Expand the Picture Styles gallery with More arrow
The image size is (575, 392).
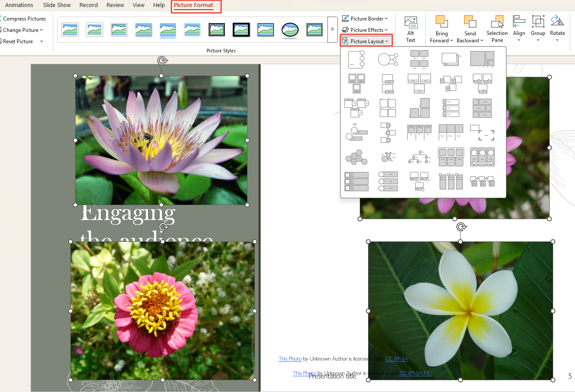pos(332,30)
